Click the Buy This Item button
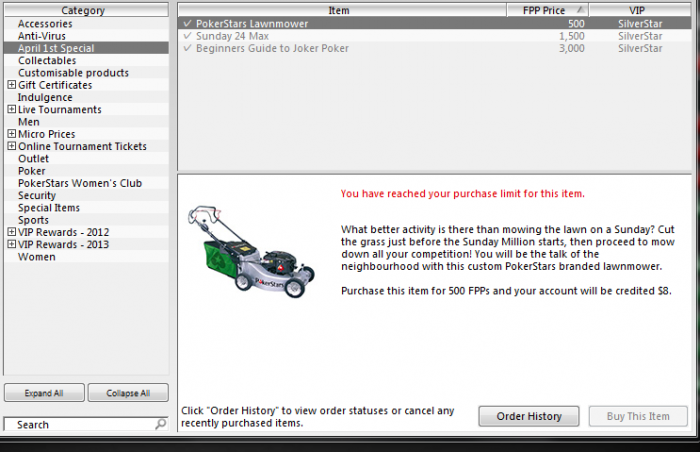Screen dimensions: 700x452 point(638,416)
